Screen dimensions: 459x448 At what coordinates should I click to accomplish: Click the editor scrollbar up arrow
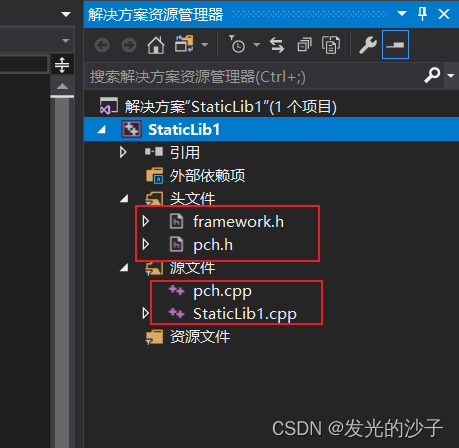tap(62, 87)
